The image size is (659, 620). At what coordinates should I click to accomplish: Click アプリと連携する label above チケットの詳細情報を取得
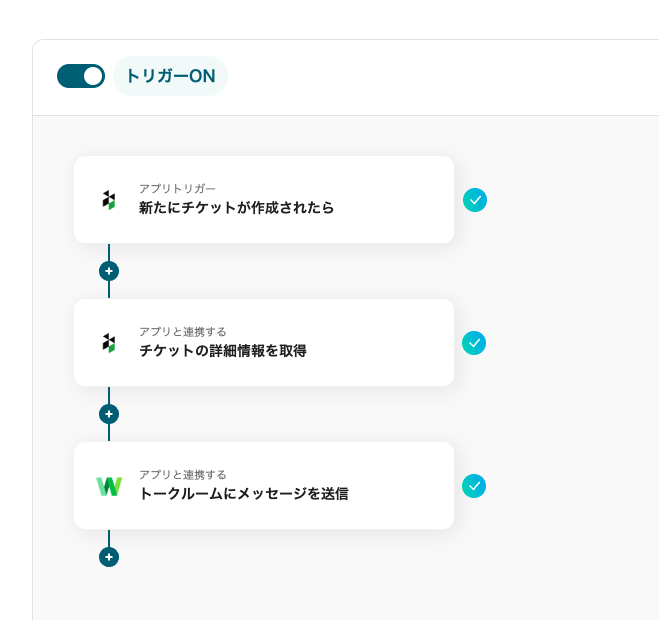(182, 331)
